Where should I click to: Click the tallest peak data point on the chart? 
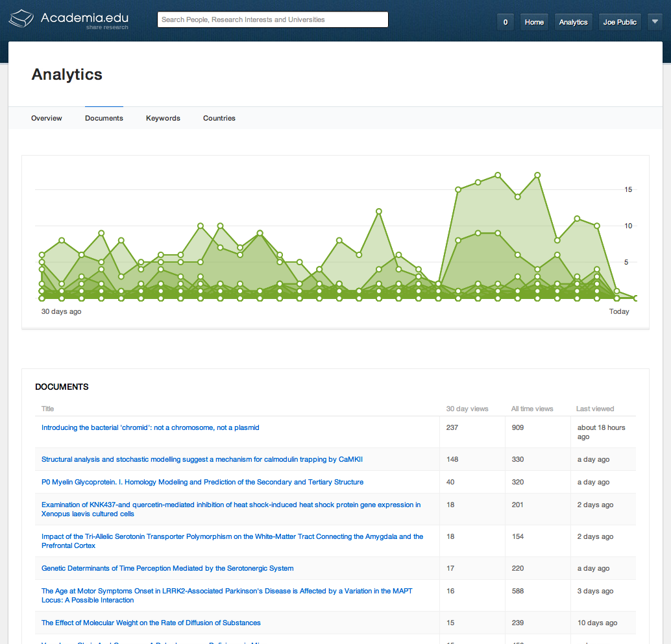[537, 174]
